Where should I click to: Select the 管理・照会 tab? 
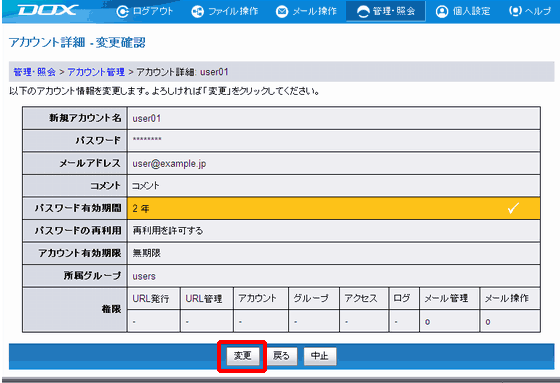point(386,11)
